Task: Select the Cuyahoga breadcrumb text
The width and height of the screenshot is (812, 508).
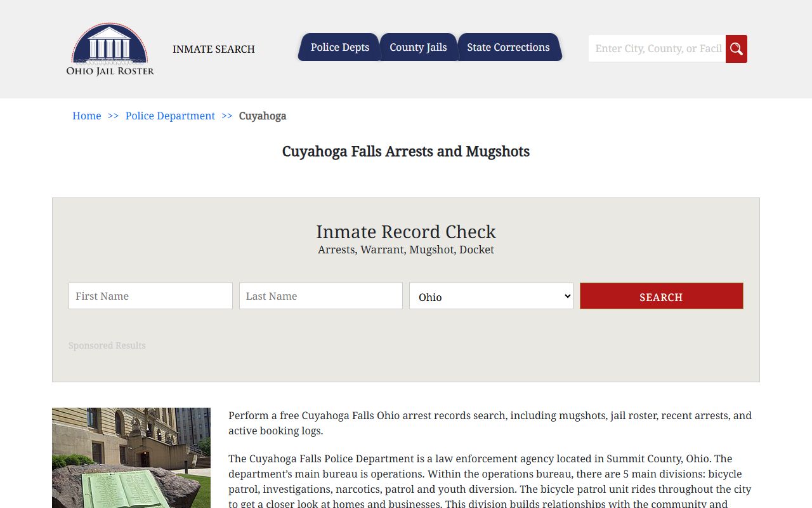Action: tap(263, 116)
